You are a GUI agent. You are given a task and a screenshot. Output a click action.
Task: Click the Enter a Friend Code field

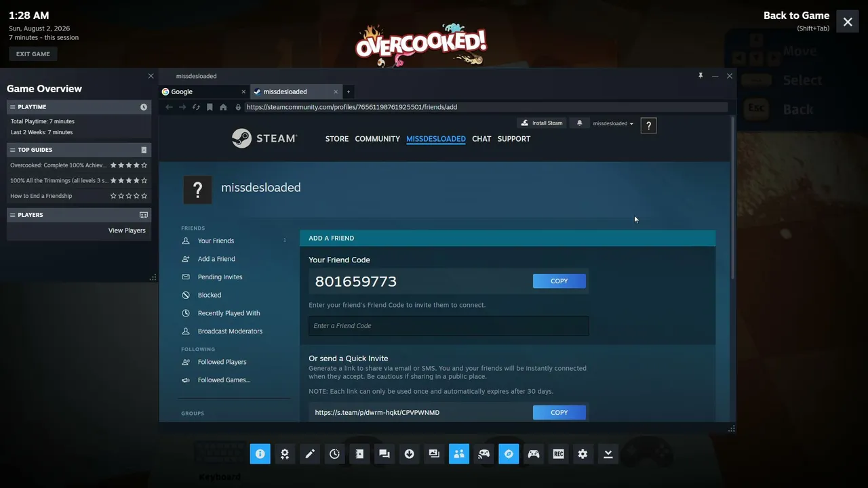(449, 326)
